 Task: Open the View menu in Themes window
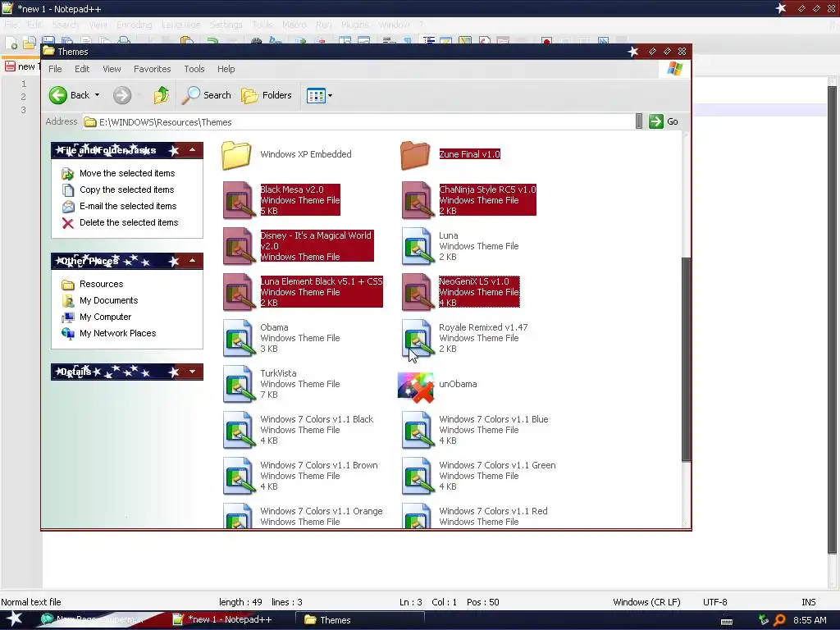(x=112, y=69)
